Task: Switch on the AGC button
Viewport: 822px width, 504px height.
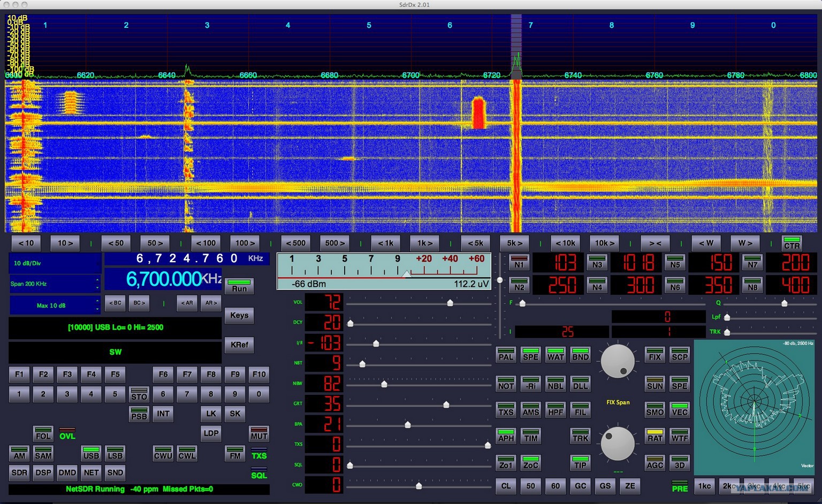Action: (x=655, y=462)
